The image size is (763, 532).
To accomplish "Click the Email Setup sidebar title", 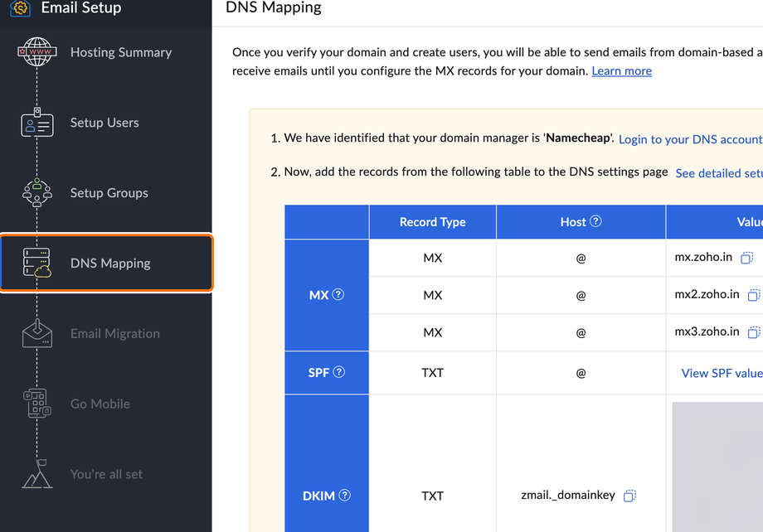I will pos(81,7).
